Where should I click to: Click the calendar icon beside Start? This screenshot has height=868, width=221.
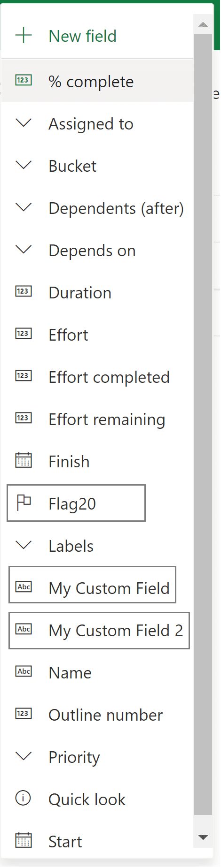tap(24, 840)
